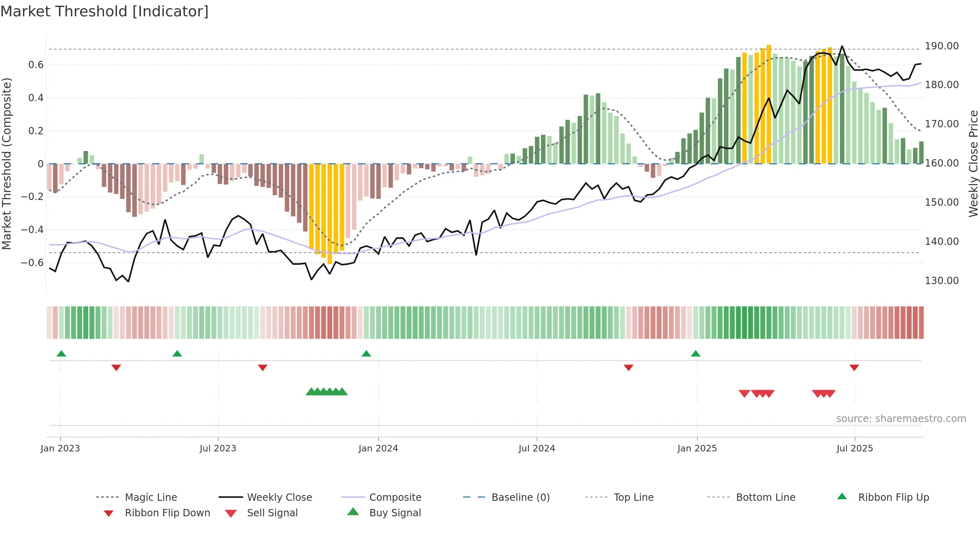Click the Market Threshold [Indicator] title
The height and width of the screenshot is (551, 980).
(105, 11)
